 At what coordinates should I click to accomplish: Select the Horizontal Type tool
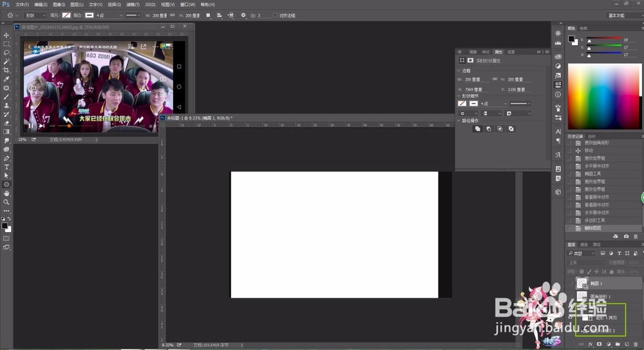[x=6, y=167]
